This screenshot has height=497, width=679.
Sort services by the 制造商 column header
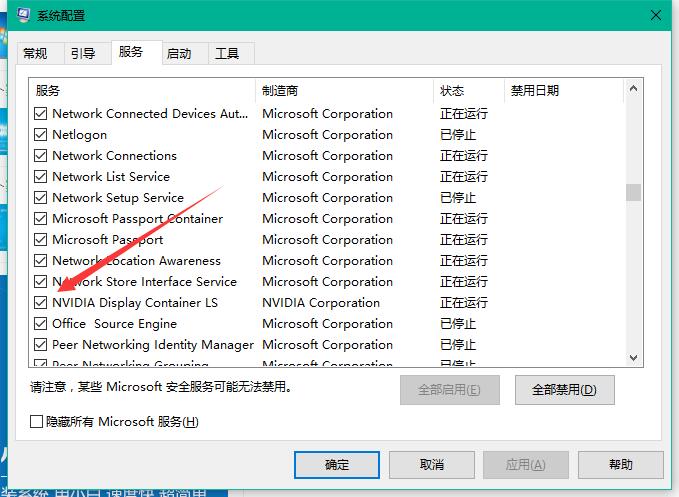coord(344,91)
